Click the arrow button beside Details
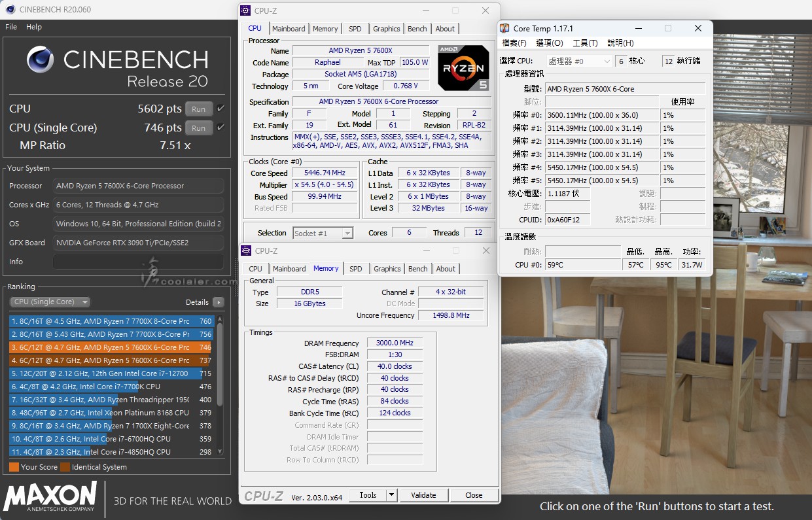Viewport: 812px width, 520px height. coord(218,302)
